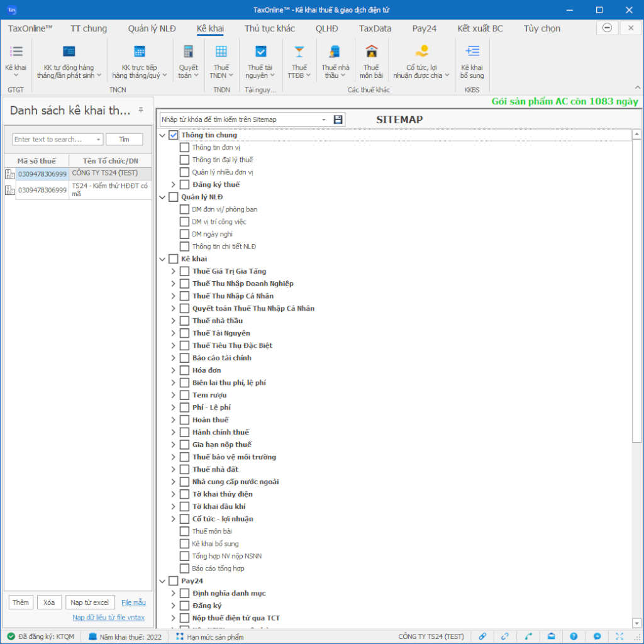Click the Nạp từ excel button

(x=91, y=602)
